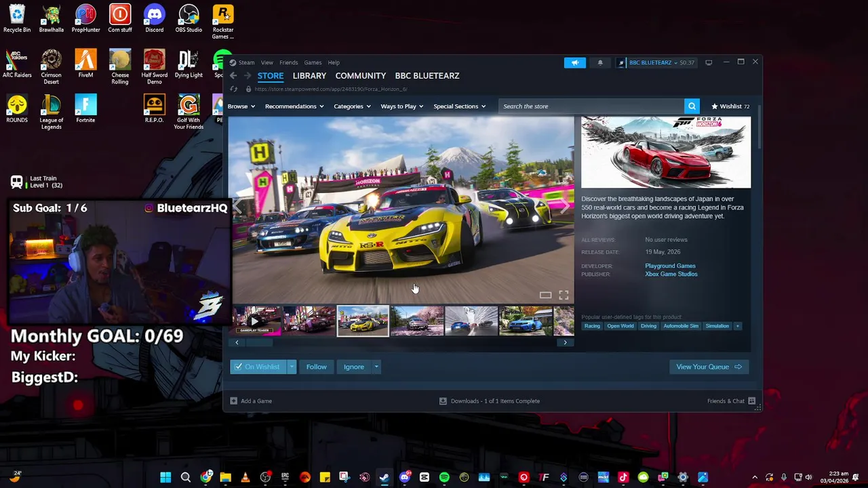Open ARC Raiders desktop shortcut
The height and width of the screenshot is (488, 868).
pyautogui.click(x=17, y=64)
